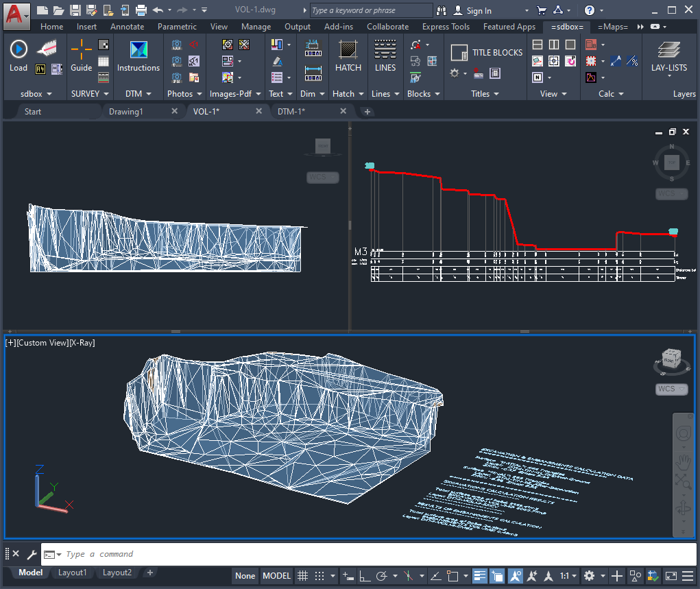This screenshot has width=700, height=589.
Task: Click the customization wrench icon in command line
Action: tap(32, 554)
